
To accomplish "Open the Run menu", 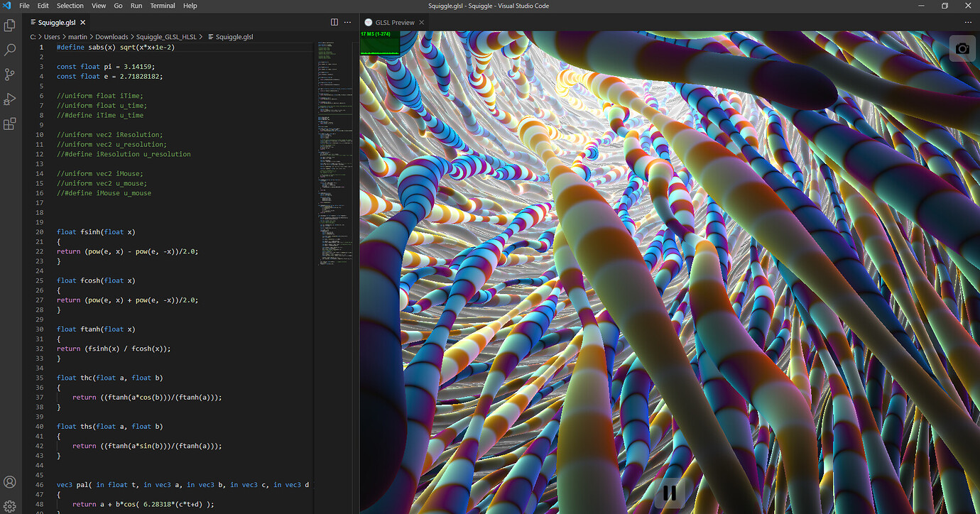I will [136, 6].
